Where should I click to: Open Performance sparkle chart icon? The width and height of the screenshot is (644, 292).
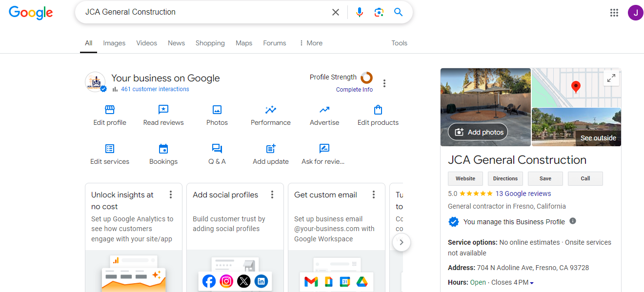pyautogui.click(x=271, y=110)
